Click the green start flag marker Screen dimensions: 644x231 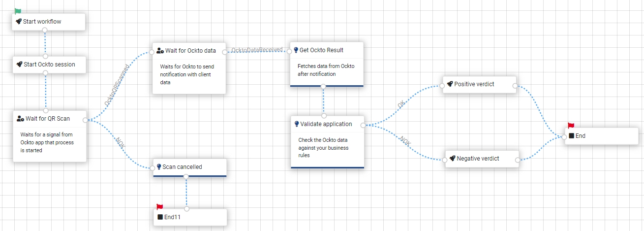pos(18,11)
